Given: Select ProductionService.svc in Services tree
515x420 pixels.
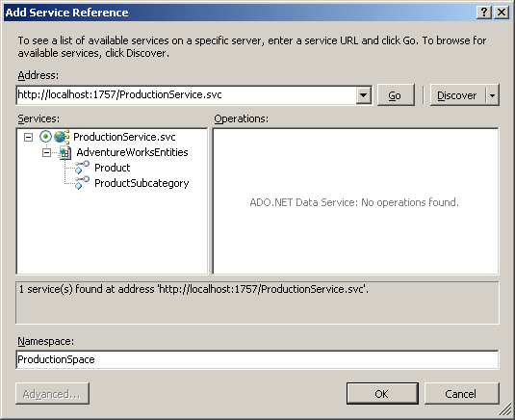Looking at the screenshot, I should coord(124,137).
